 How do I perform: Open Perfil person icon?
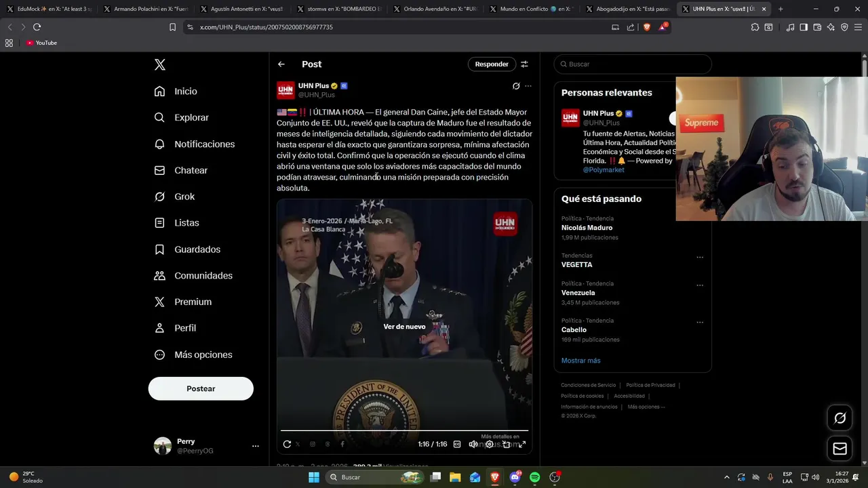coord(159,328)
